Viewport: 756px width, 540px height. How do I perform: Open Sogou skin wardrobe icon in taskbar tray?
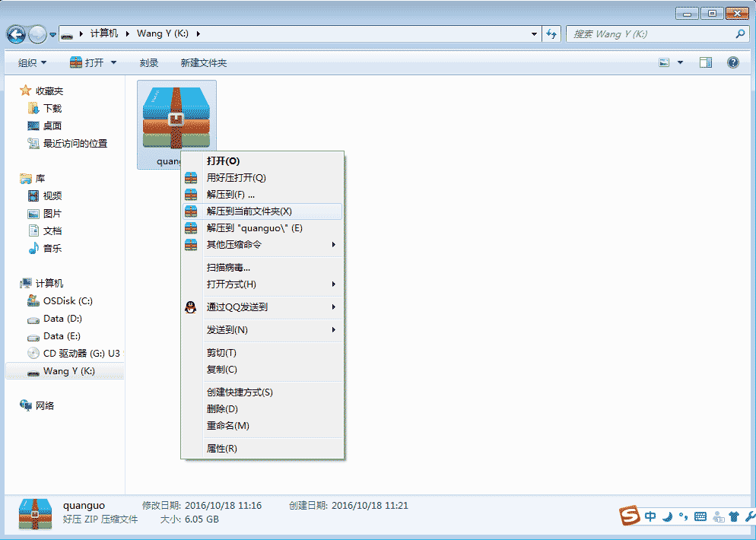tap(732, 516)
